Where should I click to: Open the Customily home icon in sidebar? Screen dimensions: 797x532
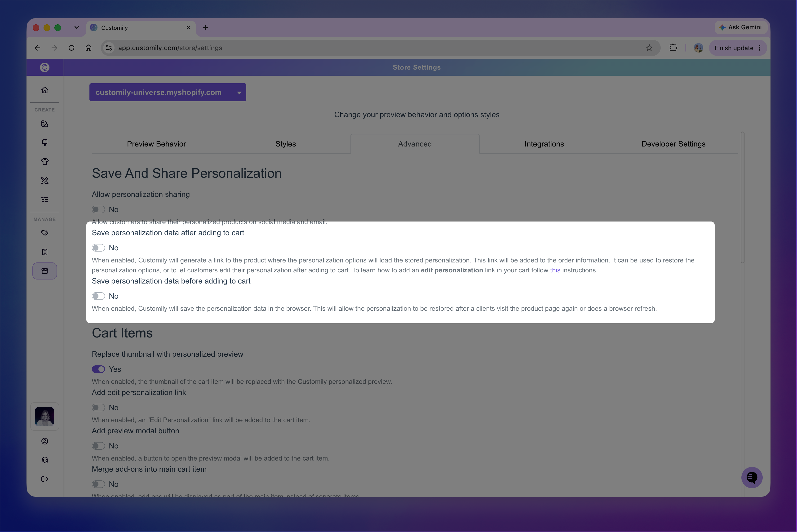click(44, 90)
